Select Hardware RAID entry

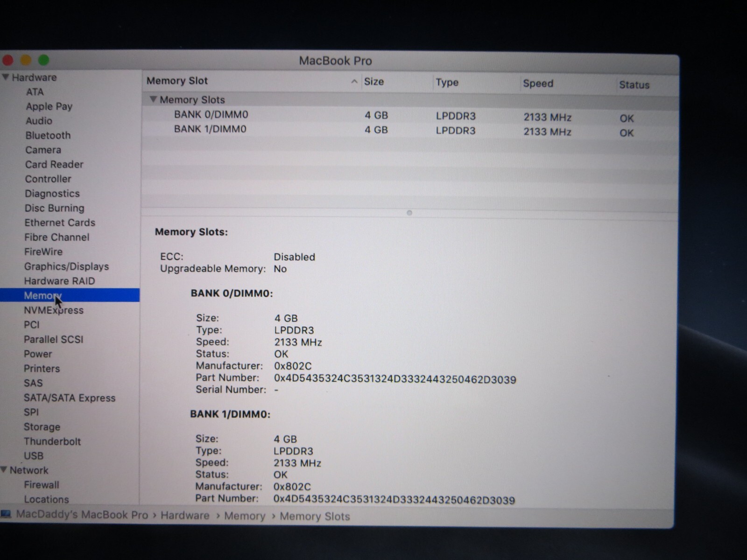click(x=59, y=281)
